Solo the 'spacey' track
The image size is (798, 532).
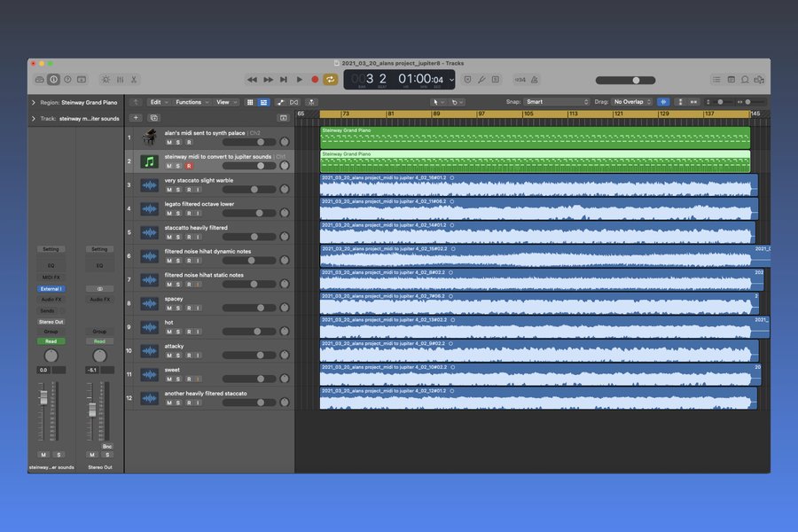[178, 308]
